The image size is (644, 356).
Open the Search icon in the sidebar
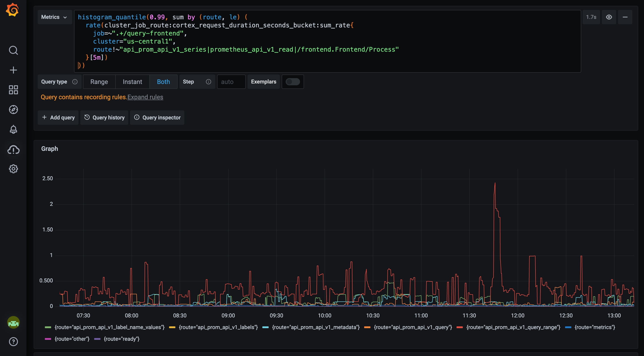coord(13,50)
